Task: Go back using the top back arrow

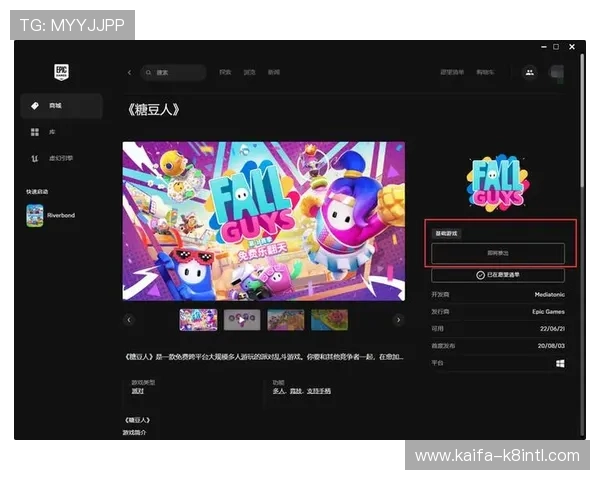Action: point(129,72)
